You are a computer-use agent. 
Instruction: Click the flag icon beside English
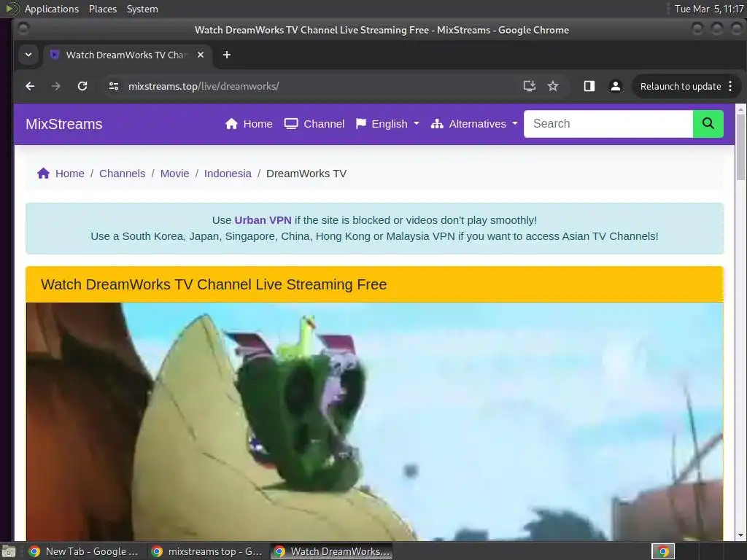pyautogui.click(x=360, y=124)
